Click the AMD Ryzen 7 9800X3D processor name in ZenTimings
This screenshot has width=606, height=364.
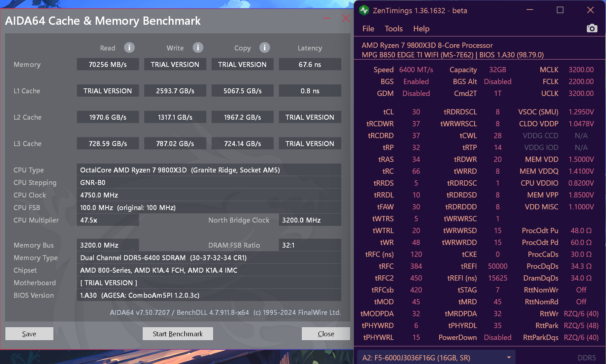click(427, 45)
